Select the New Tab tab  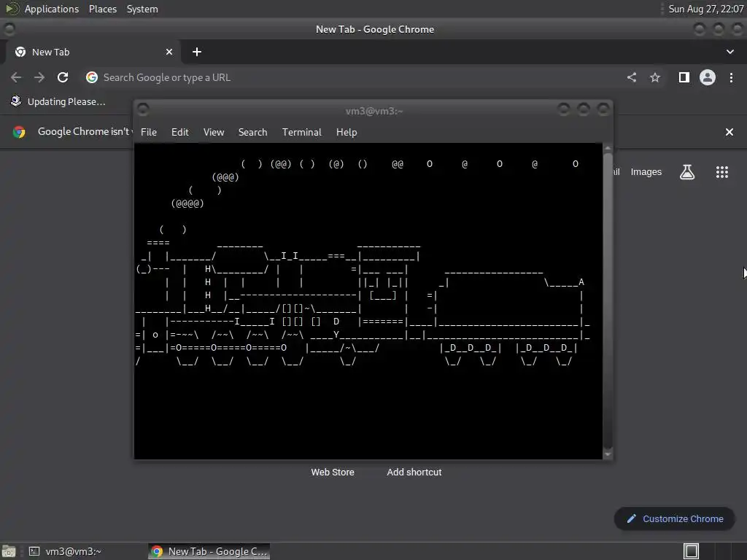tap(93, 52)
